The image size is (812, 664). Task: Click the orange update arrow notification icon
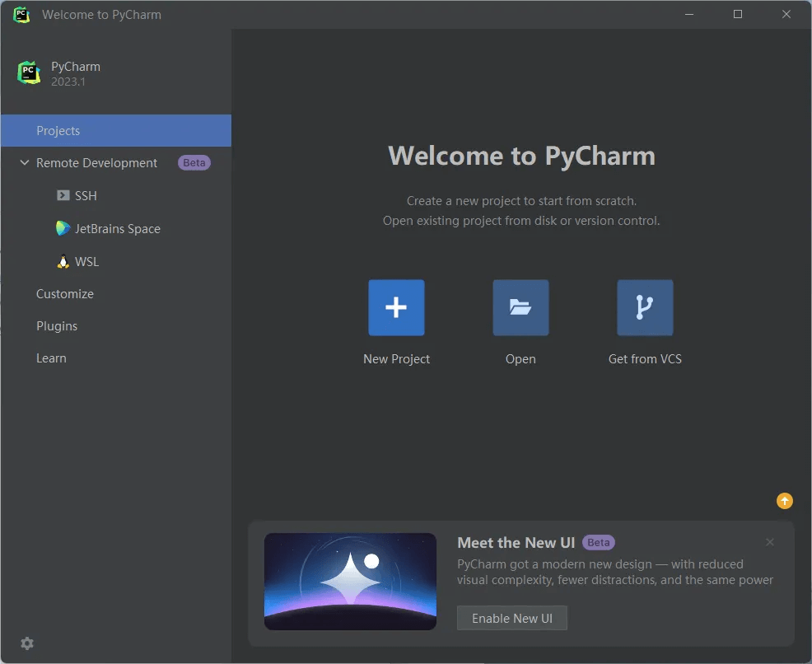[x=785, y=501]
